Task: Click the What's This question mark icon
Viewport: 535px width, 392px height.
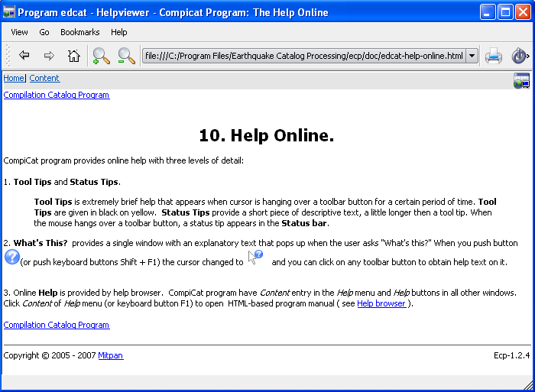Action: pos(12,257)
